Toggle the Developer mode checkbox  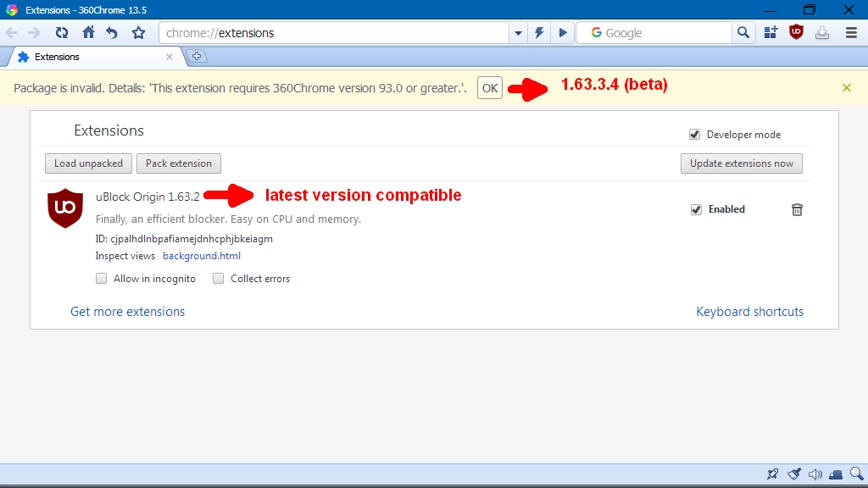coord(694,135)
